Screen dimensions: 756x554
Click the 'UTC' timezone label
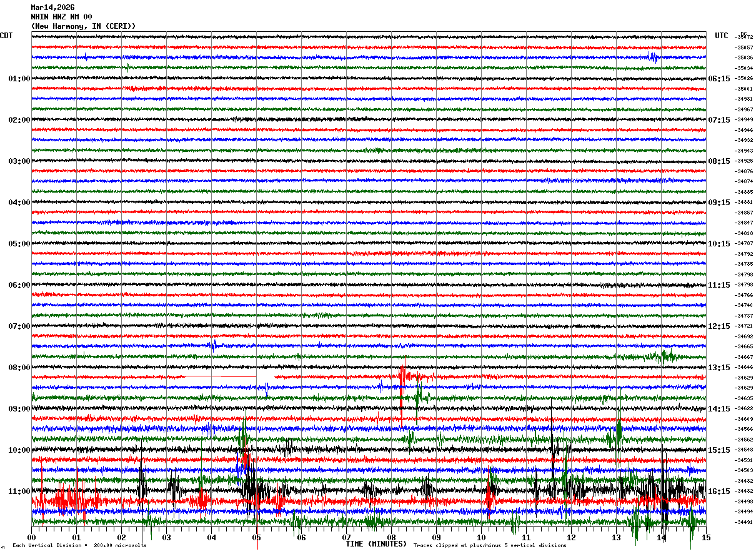coord(722,36)
